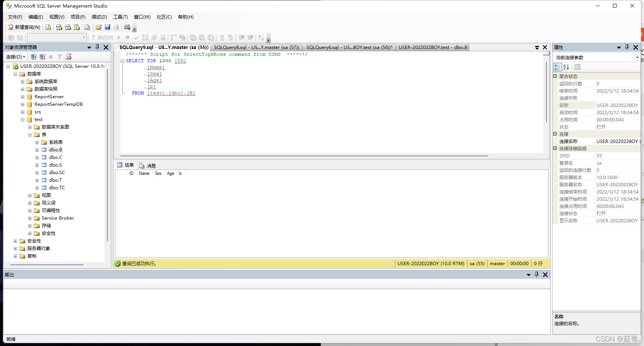Click the New Query toolbar button
644x346 pixels.
tap(24, 27)
